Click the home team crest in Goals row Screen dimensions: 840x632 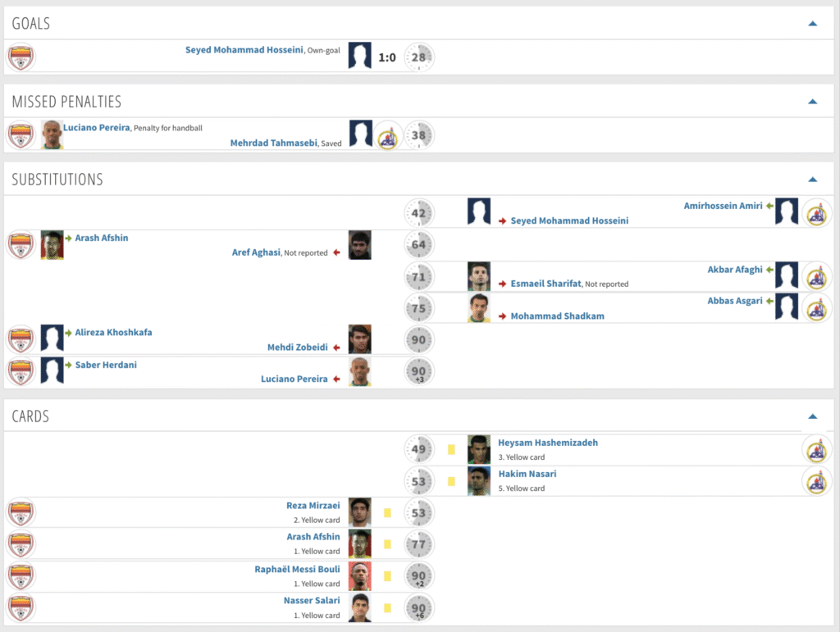pyautogui.click(x=21, y=57)
